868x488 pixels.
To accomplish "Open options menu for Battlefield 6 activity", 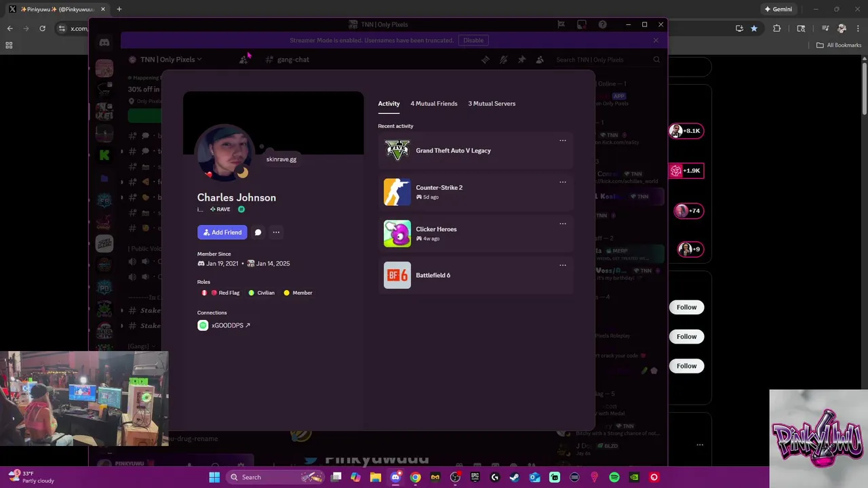I will pos(562,265).
